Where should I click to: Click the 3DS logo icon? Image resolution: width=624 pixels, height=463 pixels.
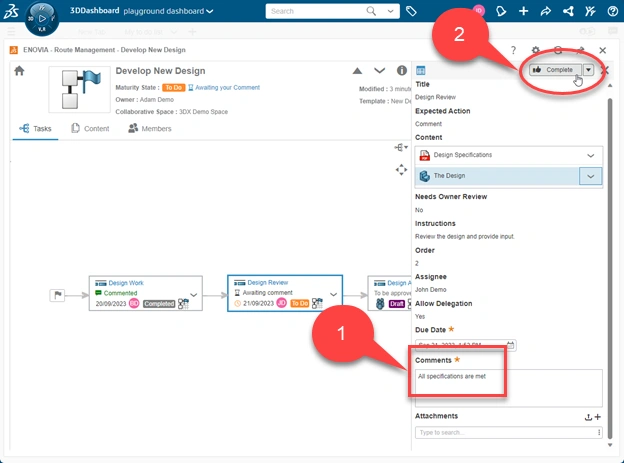point(11,11)
